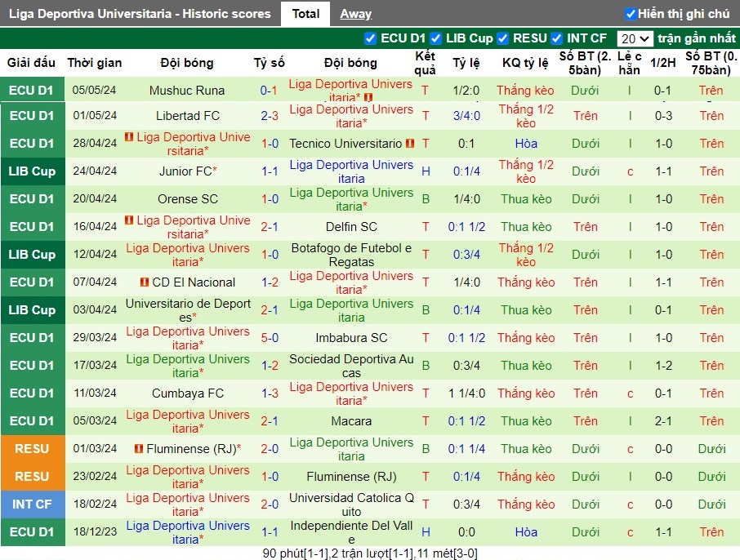740x560 pixels.
Task: Click the 1/2H column header
Action: coord(663,63)
